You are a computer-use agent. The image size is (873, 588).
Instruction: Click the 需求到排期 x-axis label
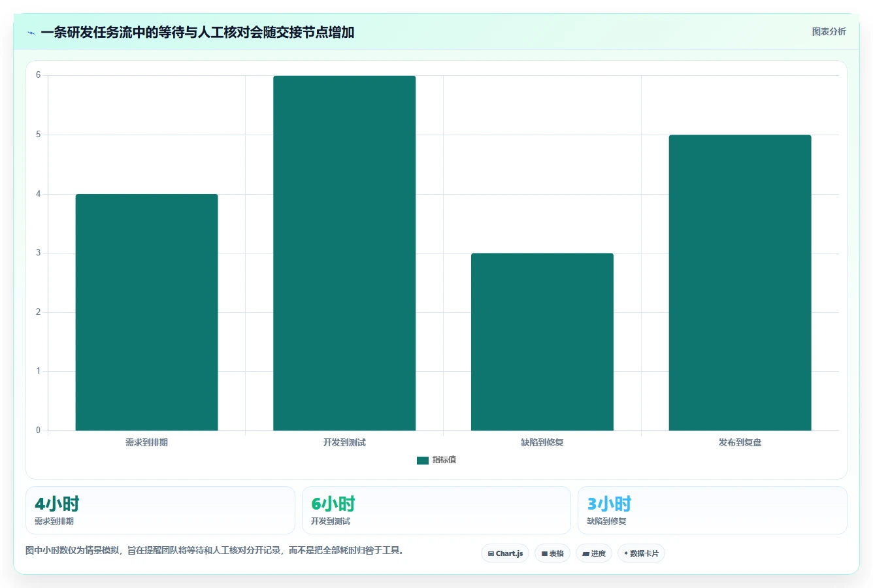coord(146,442)
